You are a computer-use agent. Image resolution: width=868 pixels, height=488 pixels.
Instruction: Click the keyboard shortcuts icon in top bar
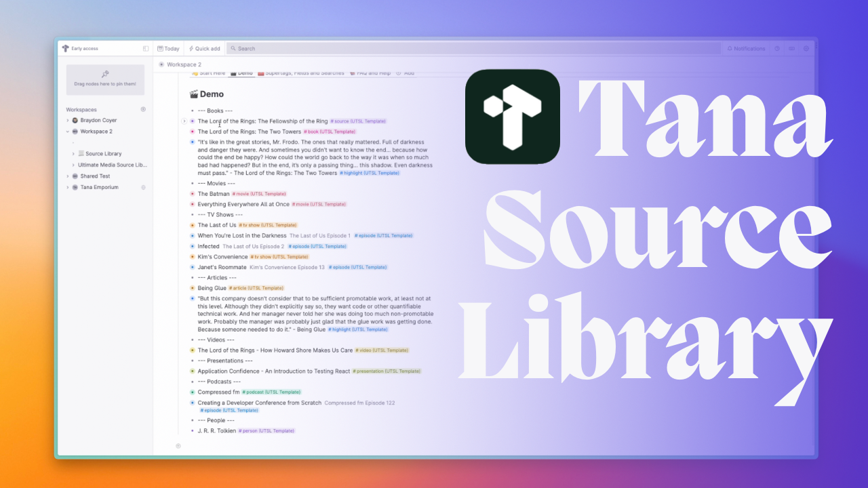coord(791,49)
